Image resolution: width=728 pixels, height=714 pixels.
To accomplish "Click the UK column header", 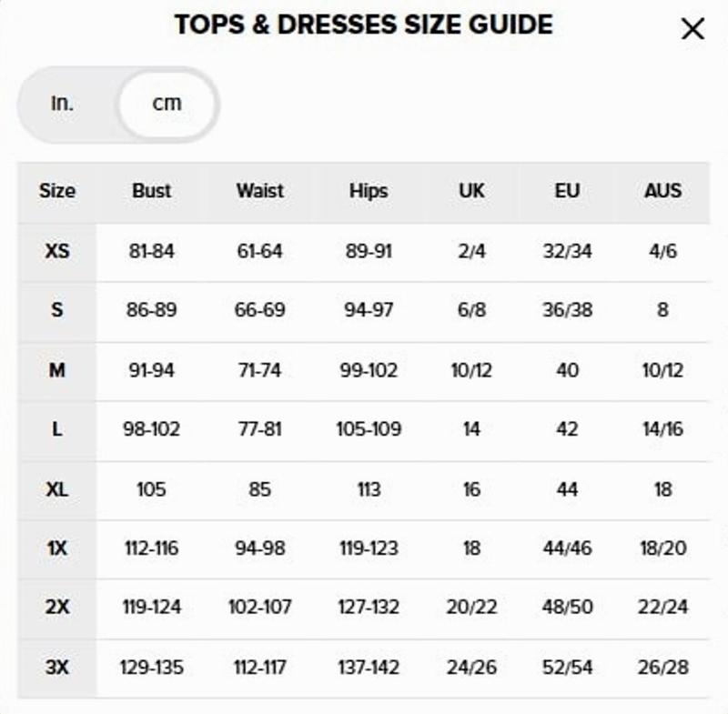I will coord(471,191).
